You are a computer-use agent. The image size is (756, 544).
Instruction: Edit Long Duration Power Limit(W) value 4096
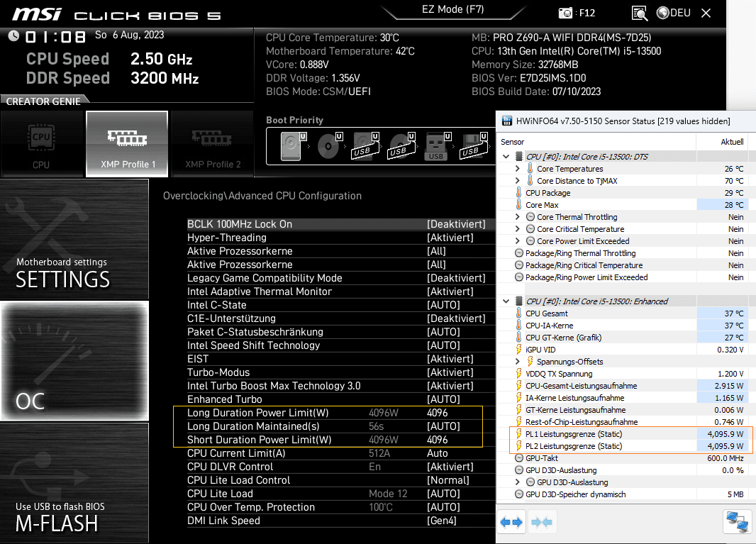[438, 413]
